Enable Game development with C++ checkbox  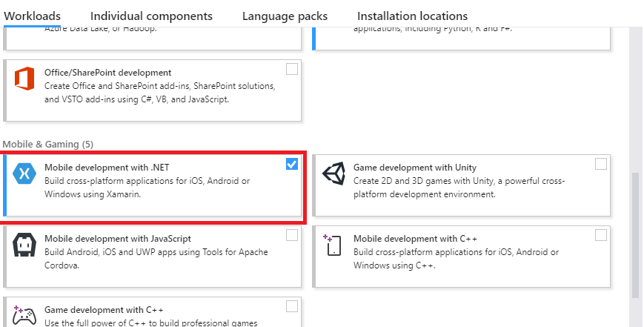(x=292, y=306)
